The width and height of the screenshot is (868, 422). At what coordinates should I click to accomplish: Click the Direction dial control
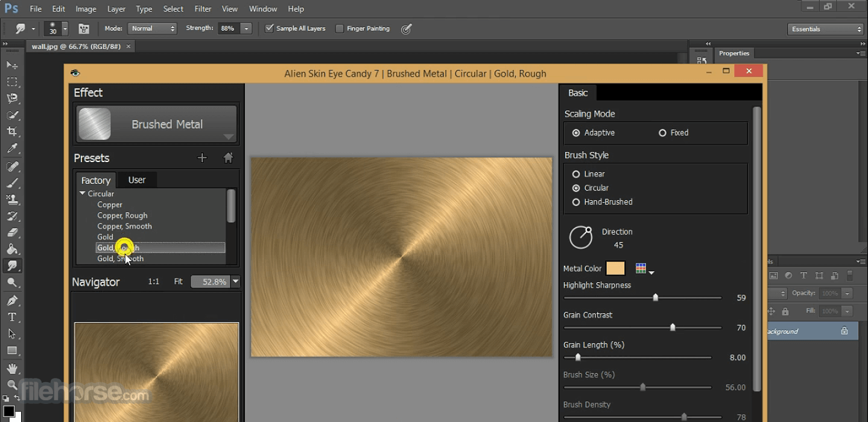pos(581,238)
